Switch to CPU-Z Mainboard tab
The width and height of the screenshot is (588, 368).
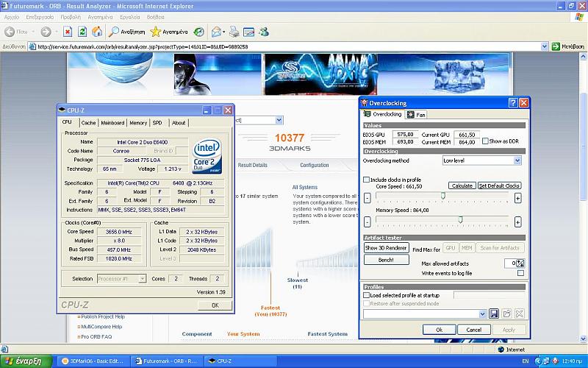coord(112,123)
